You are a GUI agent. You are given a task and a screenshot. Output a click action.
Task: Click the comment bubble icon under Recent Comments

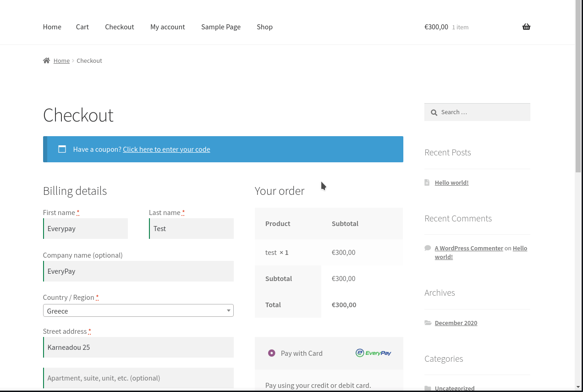point(428,248)
